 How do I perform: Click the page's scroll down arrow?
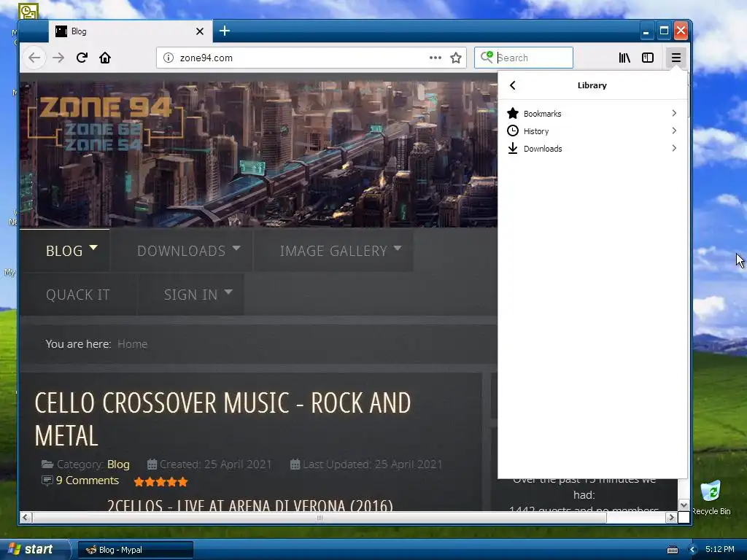pyautogui.click(x=684, y=505)
